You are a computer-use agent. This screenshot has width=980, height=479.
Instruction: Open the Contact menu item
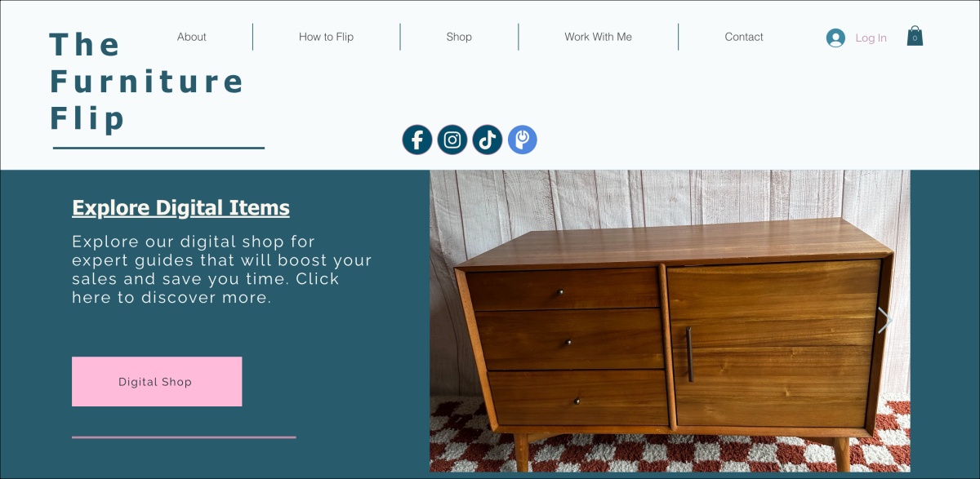click(744, 37)
